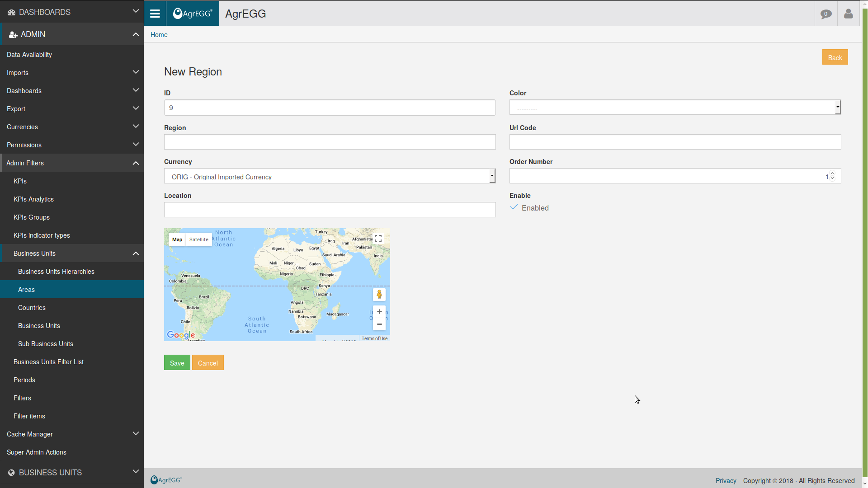
Task: Increment the Order Number stepper
Action: click(832, 174)
